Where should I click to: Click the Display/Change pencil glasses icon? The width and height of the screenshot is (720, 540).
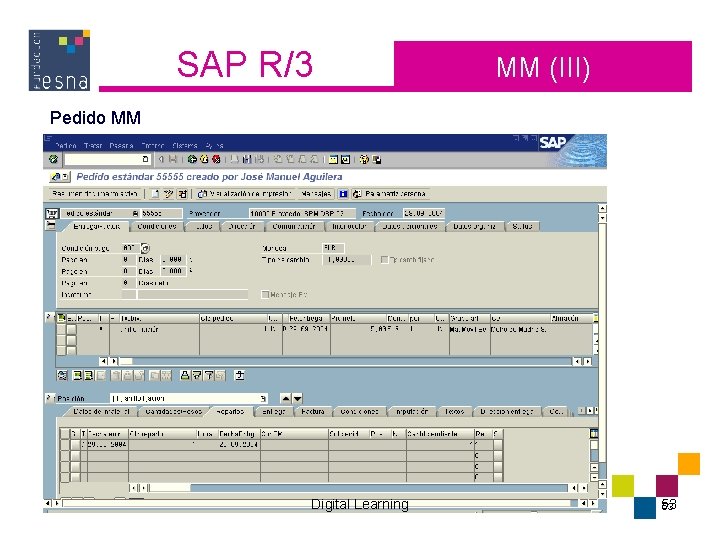pos(169,194)
